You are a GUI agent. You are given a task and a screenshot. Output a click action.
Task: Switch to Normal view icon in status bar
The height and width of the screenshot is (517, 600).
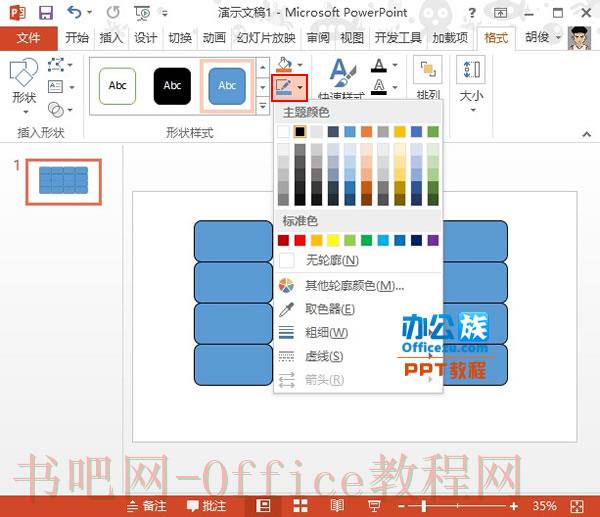(263, 506)
